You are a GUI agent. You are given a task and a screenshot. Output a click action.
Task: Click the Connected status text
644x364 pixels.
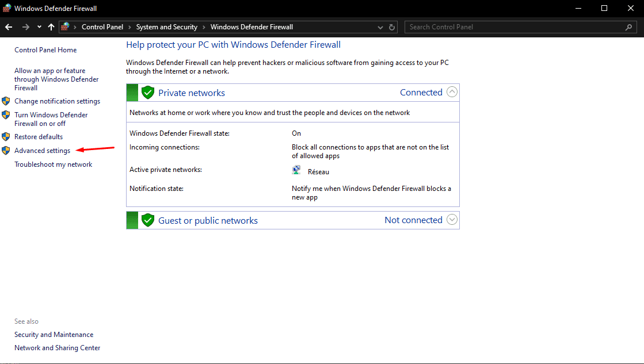(421, 93)
